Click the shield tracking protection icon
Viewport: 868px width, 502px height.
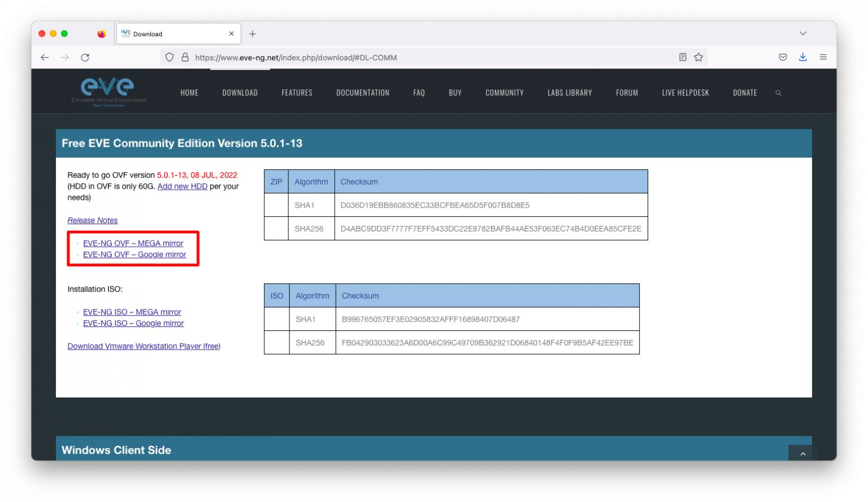(x=169, y=58)
